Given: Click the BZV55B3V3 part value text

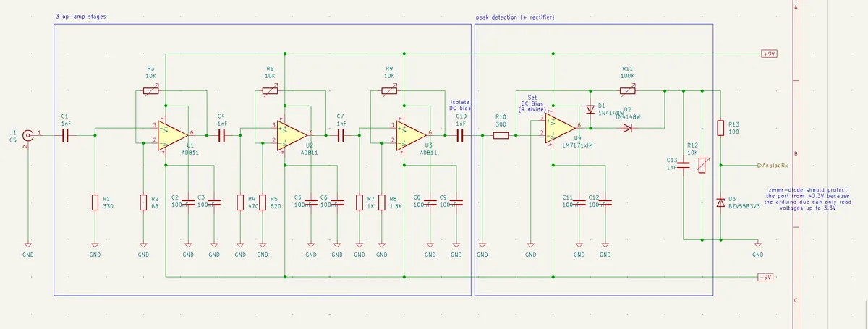Looking at the screenshot, I should 743,206.
